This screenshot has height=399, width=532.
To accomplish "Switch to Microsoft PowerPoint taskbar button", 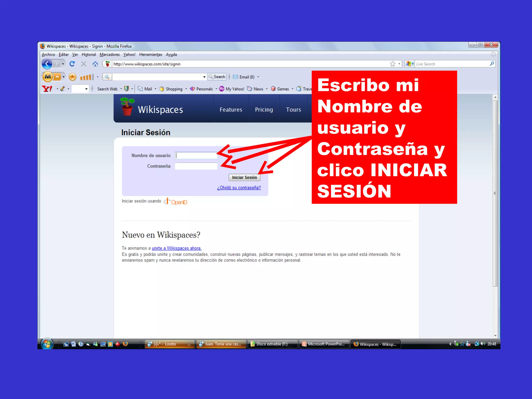I will point(324,344).
